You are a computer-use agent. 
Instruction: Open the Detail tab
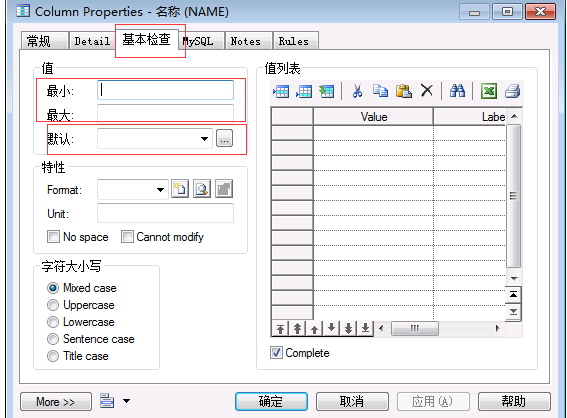pos(92,41)
